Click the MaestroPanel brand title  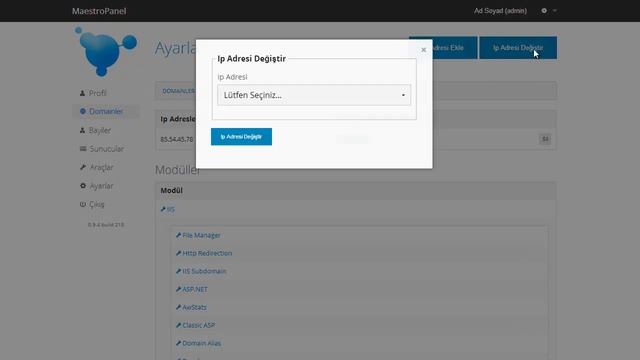point(99,11)
